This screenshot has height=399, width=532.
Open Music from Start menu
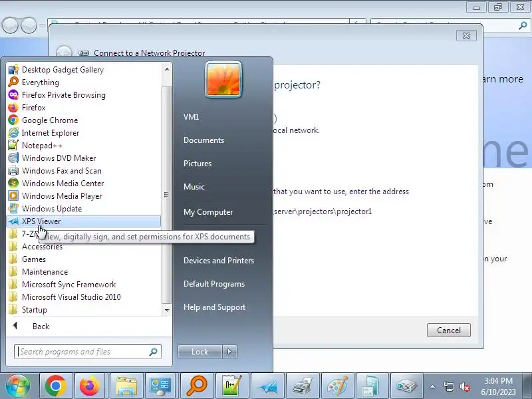click(x=194, y=187)
